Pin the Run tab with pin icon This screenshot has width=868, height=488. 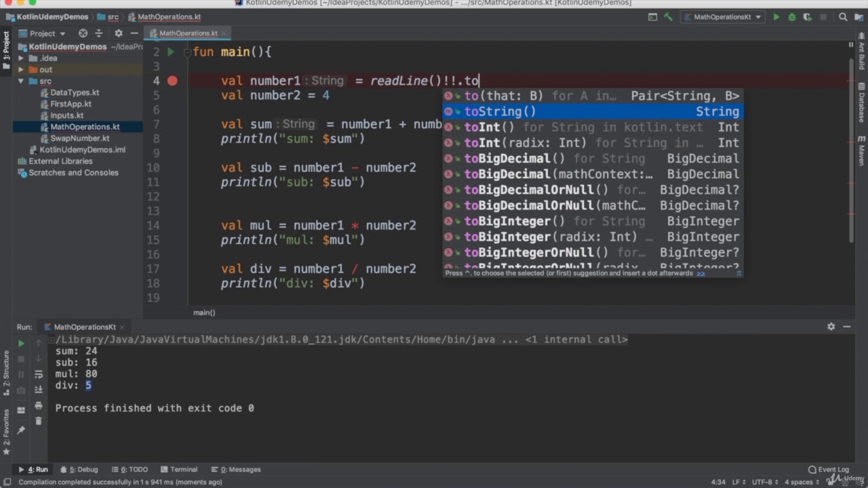(21, 430)
